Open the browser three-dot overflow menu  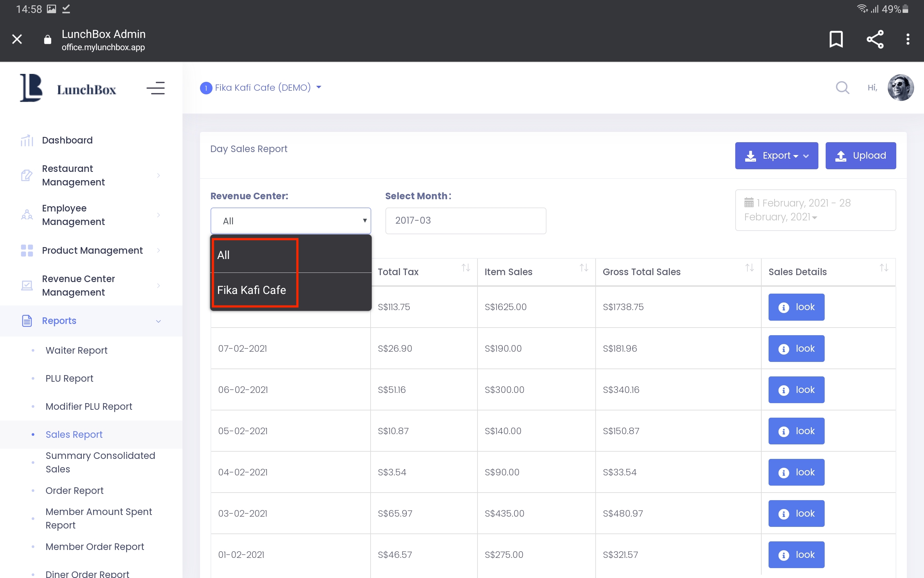point(907,39)
